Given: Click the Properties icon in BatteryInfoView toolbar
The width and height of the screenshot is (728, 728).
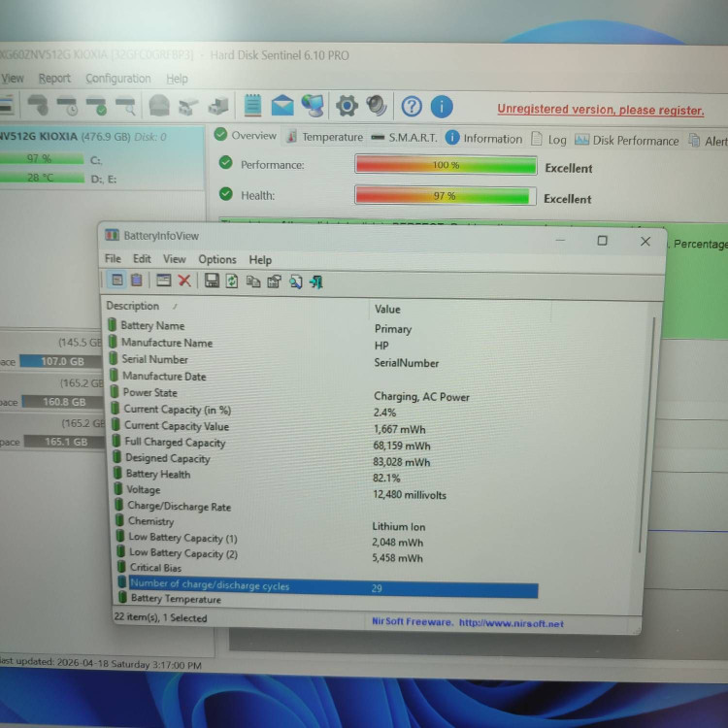Looking at the screenshot, I should coord(274,282).
